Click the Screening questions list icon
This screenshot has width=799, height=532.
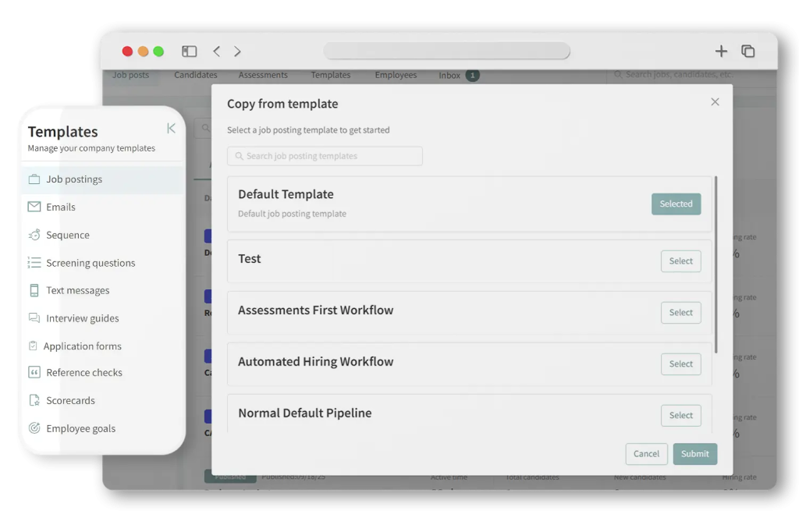coord(34,263)
